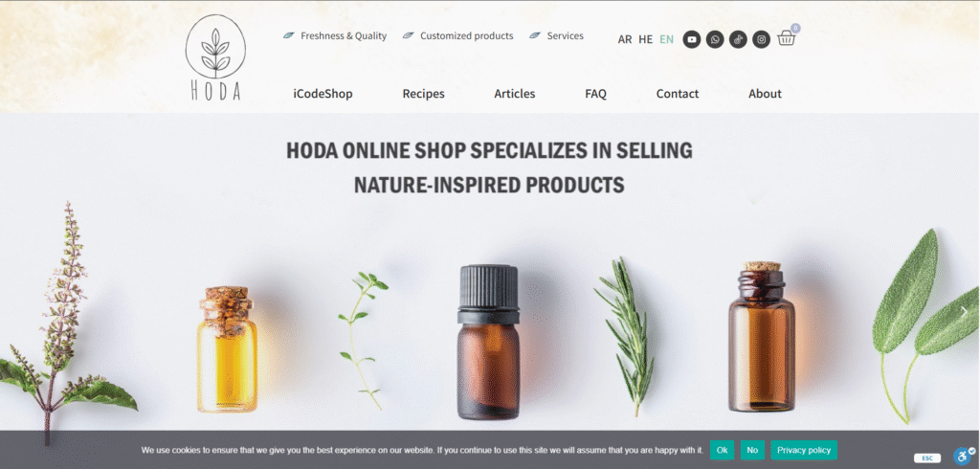View the shopping basket cart
The height and width of the screenshot is (469, 980).
(787, 38)
